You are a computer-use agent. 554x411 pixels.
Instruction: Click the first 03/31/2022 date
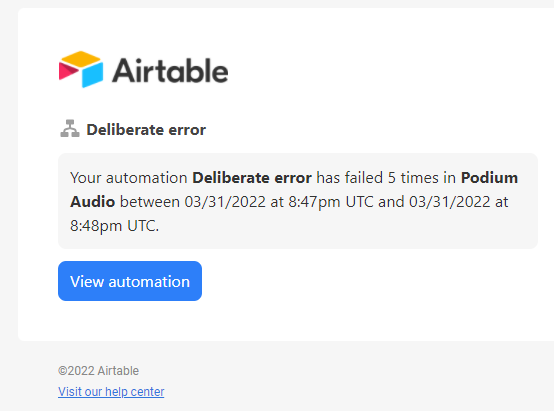[x=225, y=202]
